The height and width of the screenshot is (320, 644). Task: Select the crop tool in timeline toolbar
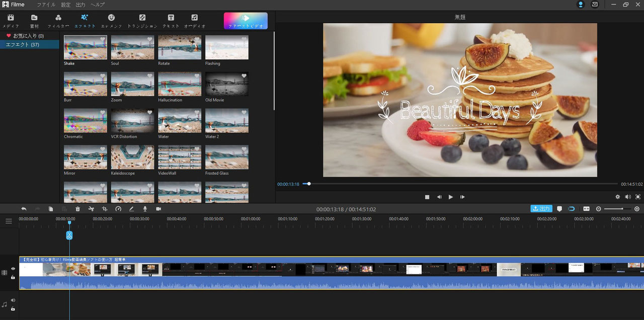point(105,209)
